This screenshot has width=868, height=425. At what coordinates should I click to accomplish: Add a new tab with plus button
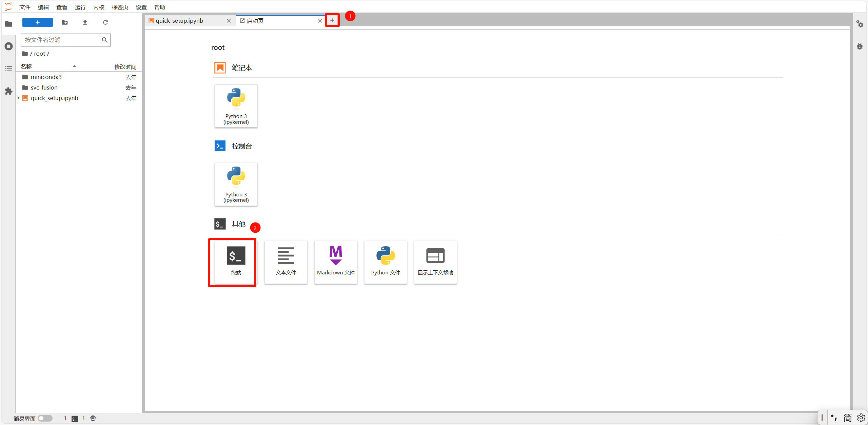pos(332,20)
